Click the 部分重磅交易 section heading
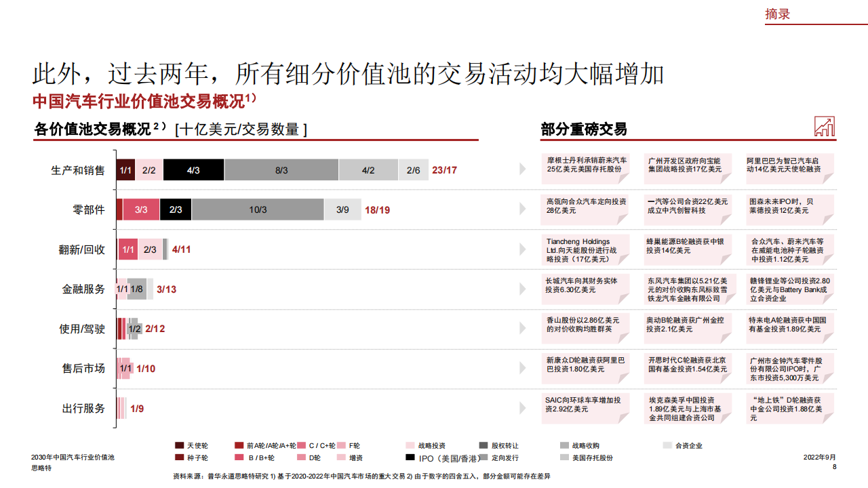868x488 pixels. 584,129
